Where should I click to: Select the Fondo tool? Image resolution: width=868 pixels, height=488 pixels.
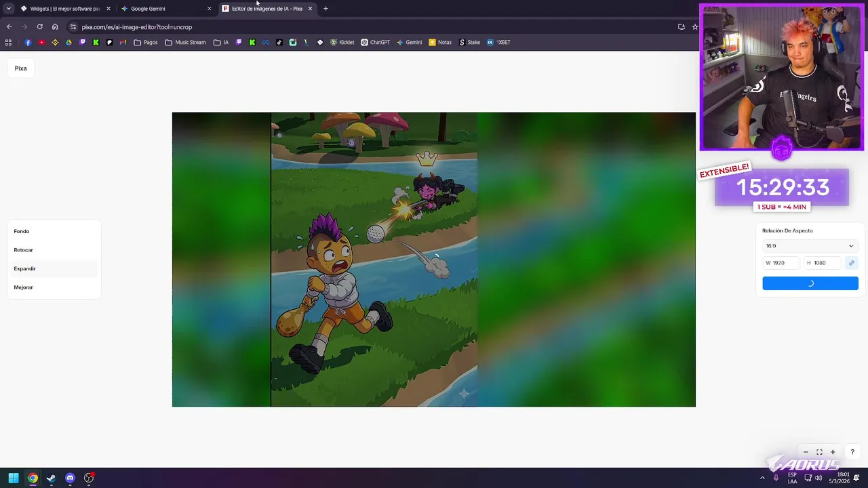click(x=53, y=231)
